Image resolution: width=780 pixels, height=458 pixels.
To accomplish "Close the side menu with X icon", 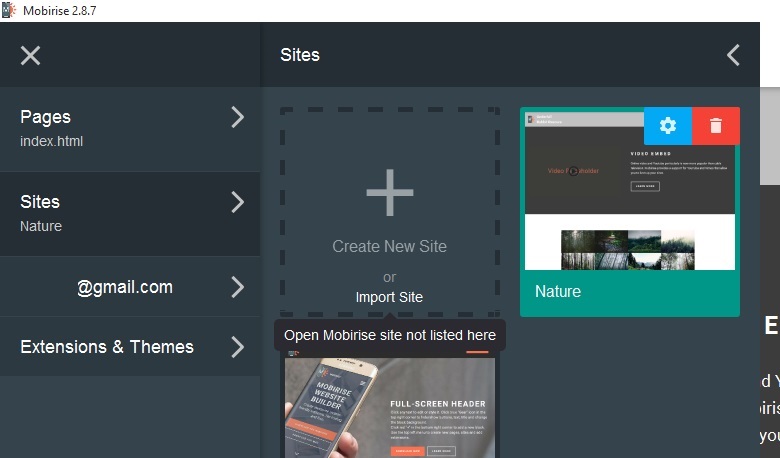I will click(30, 55).
